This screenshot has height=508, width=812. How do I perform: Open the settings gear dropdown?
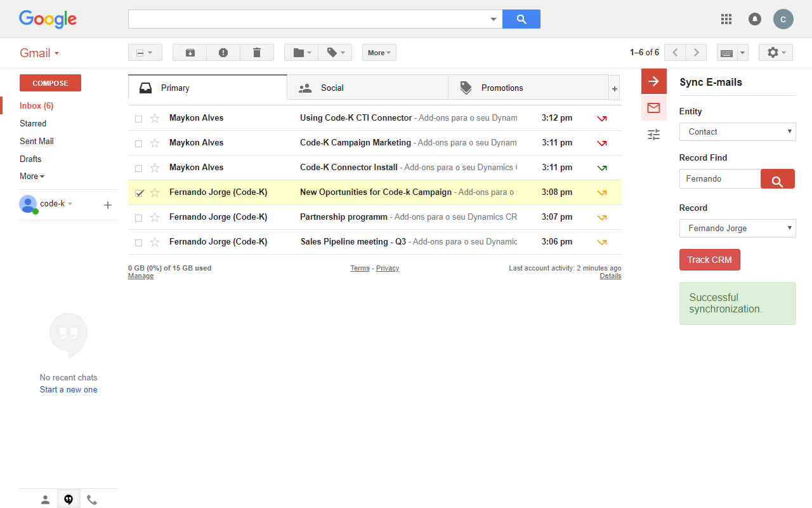(x=776, y=53)
